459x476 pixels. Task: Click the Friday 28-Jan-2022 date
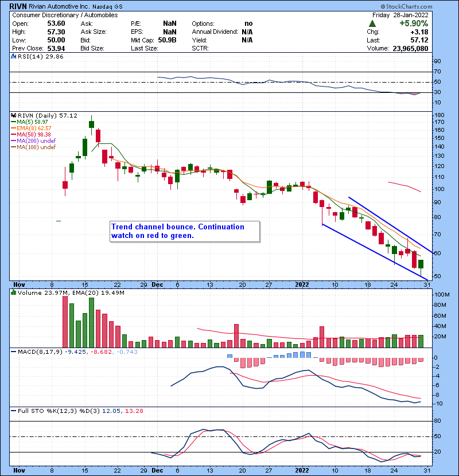[400, 15]
